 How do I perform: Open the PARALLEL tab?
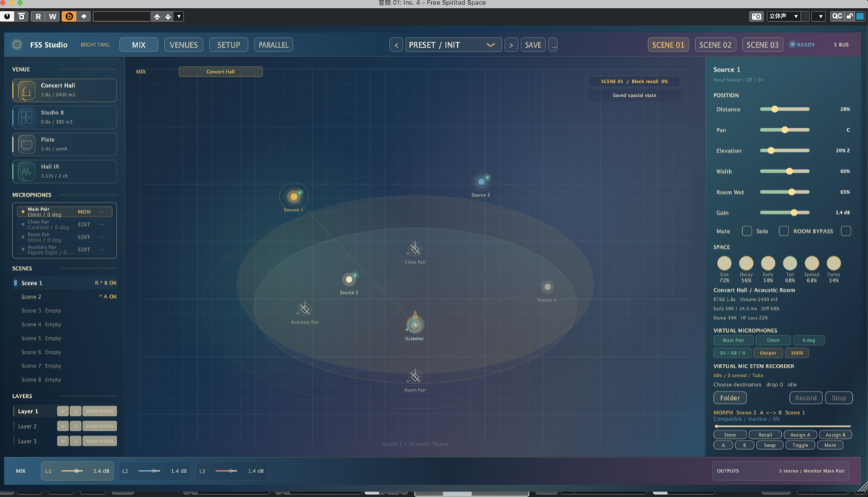pyautogui.click(x=273, y=45)
